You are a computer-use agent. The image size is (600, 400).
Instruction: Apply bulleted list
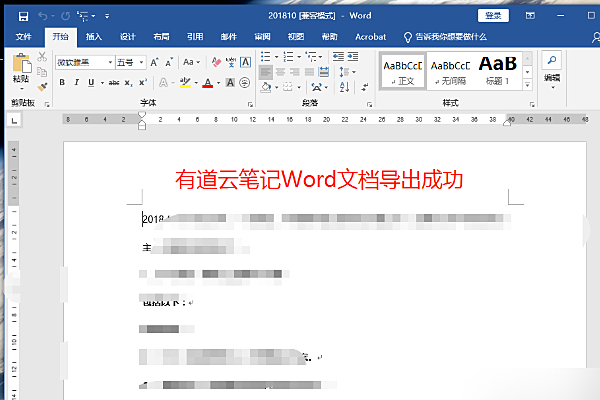266,57
